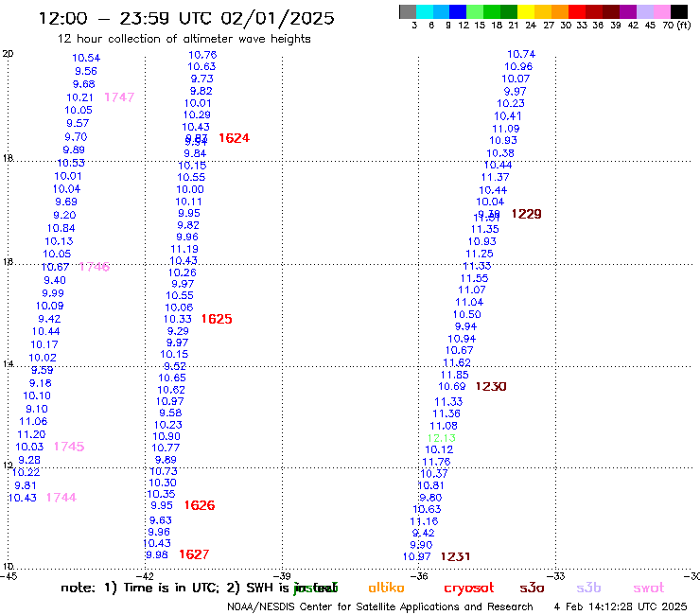Viewport: 700px width, 615px height.
Task: Click the wave height value 11.55
Action: 474,278
